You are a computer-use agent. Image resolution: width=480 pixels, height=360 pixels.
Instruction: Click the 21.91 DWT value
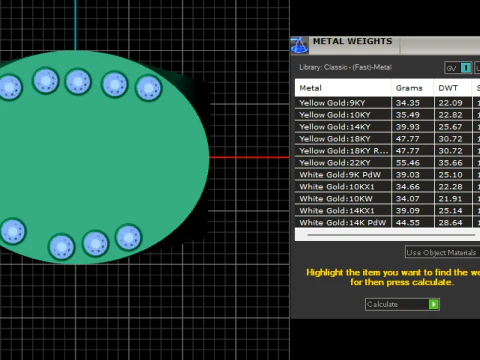[x=450, y=199]
